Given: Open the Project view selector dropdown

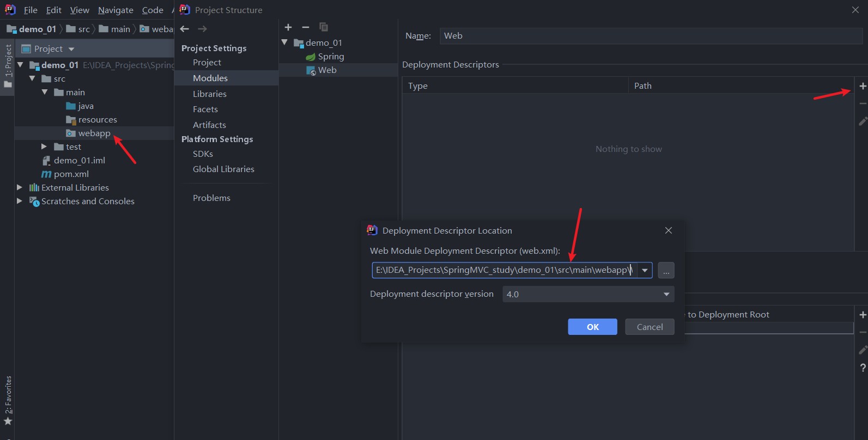Looking at the screenshot, I should (x=71, y=49).
